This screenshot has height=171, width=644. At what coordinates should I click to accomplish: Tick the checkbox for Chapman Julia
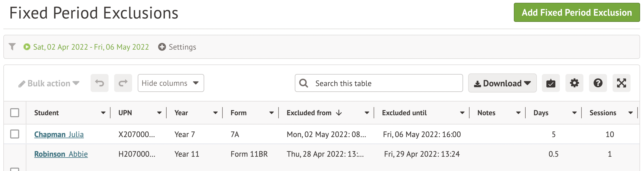[x=15, y=134]
